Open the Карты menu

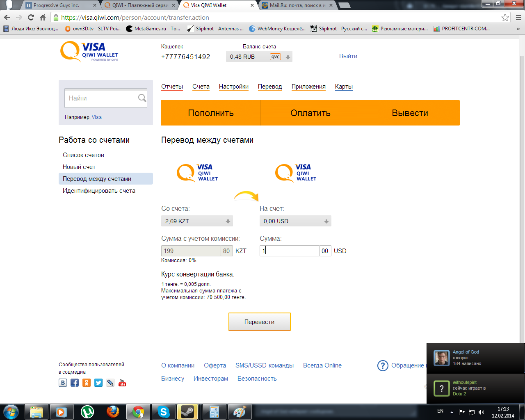coord(344,87)
